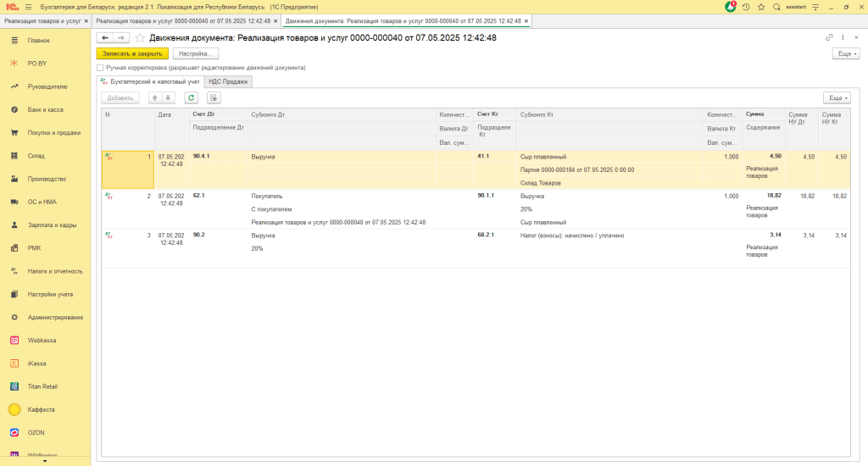This screenshot has height=466, width=868.
Task: Open favorites star in title bar
Action: tap(761, 7)
